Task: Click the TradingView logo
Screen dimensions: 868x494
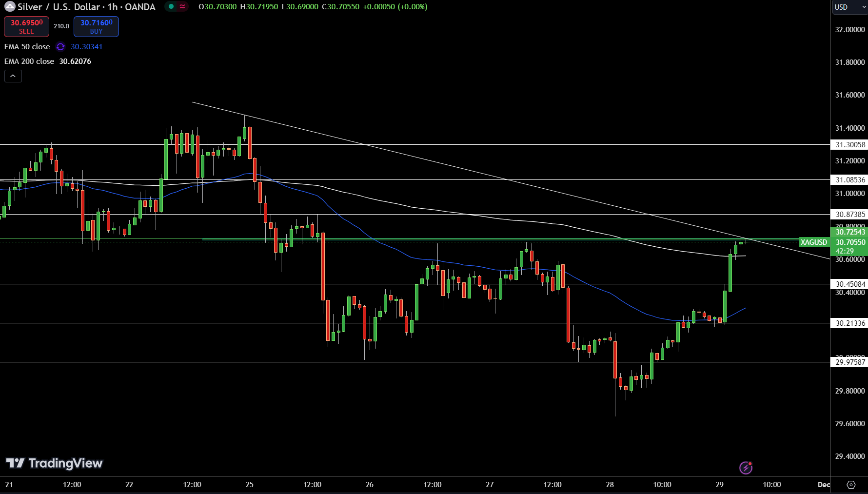Action: pyautogui.click(x=54, y=463)
